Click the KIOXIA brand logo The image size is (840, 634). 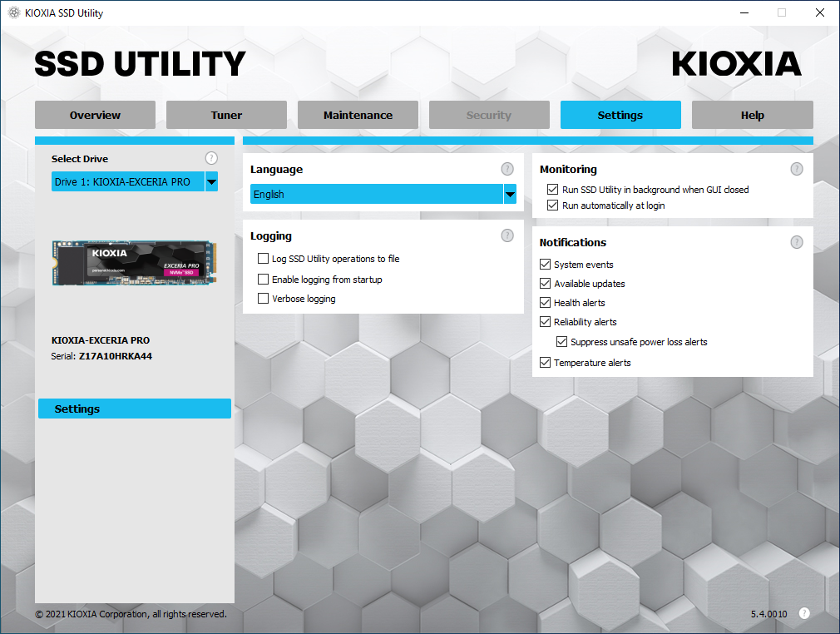[x=737, y=64]
